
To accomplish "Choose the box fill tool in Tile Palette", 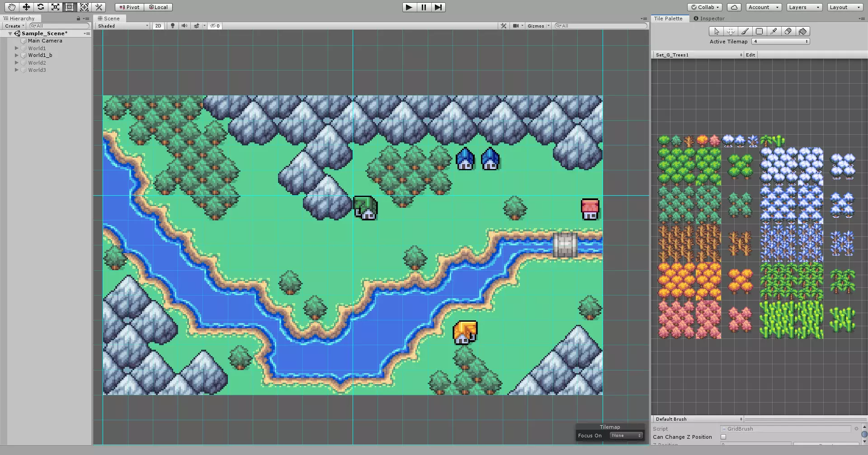I will 759,31.
